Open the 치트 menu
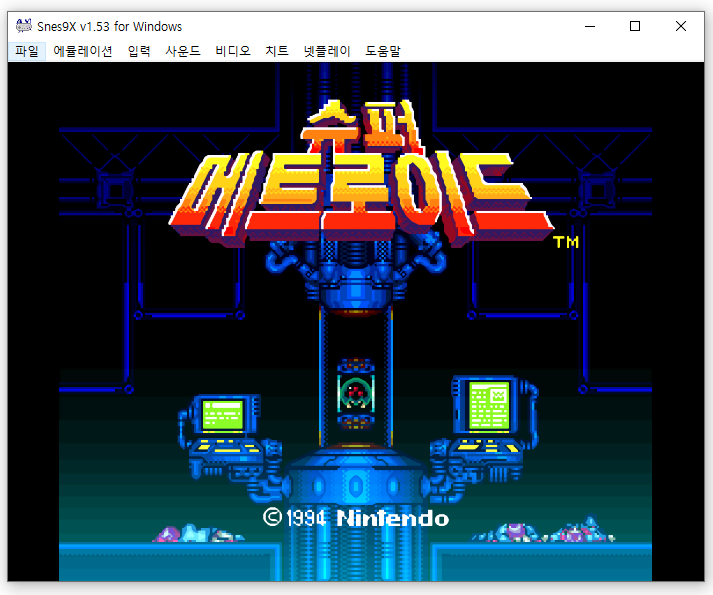 click(x=277, y=51)
